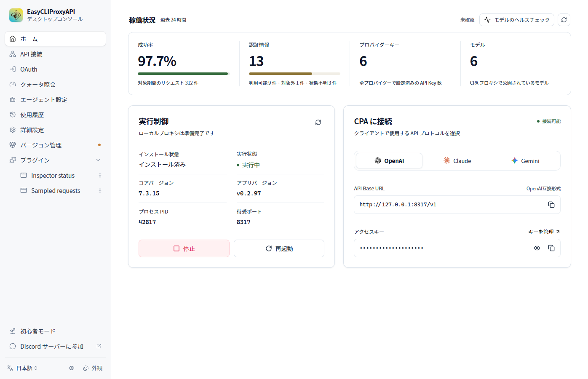
Task: Go to the ホーム page
Action: [55, 39]
